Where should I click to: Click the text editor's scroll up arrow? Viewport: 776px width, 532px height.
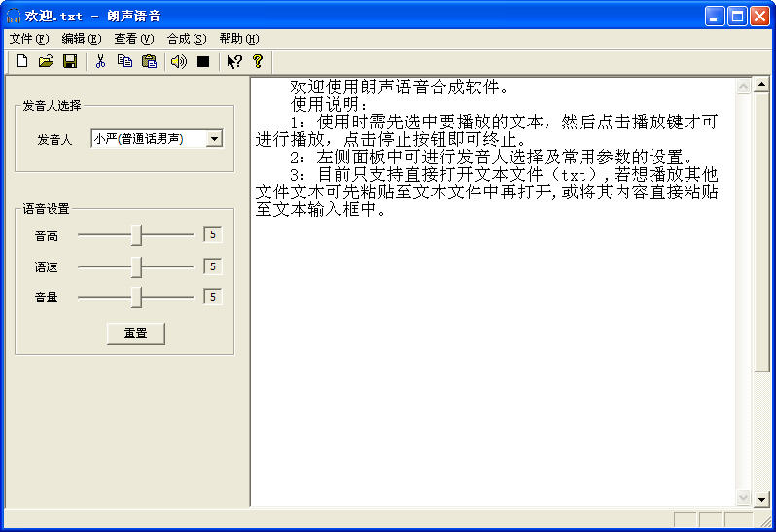[743, 87]
